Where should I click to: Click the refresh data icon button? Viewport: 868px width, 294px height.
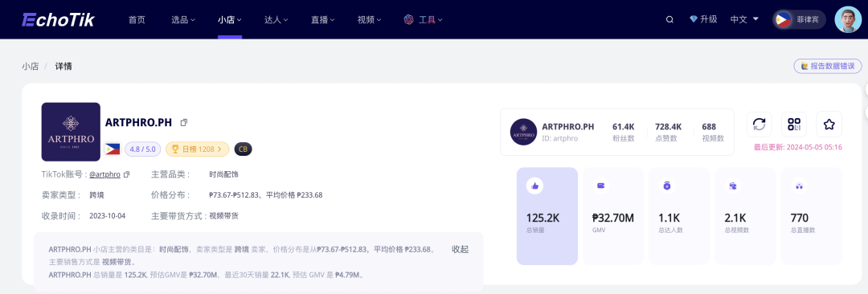[759, 124]
